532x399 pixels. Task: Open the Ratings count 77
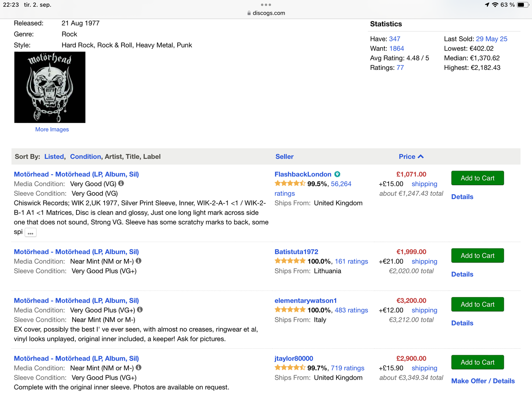pos(400,68)
